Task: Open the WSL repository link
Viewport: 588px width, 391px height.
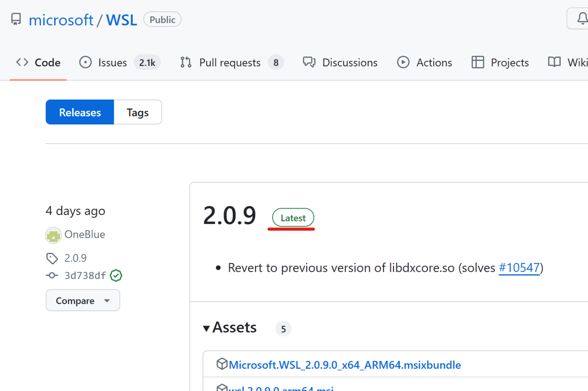Action: [x=121, y=20]
